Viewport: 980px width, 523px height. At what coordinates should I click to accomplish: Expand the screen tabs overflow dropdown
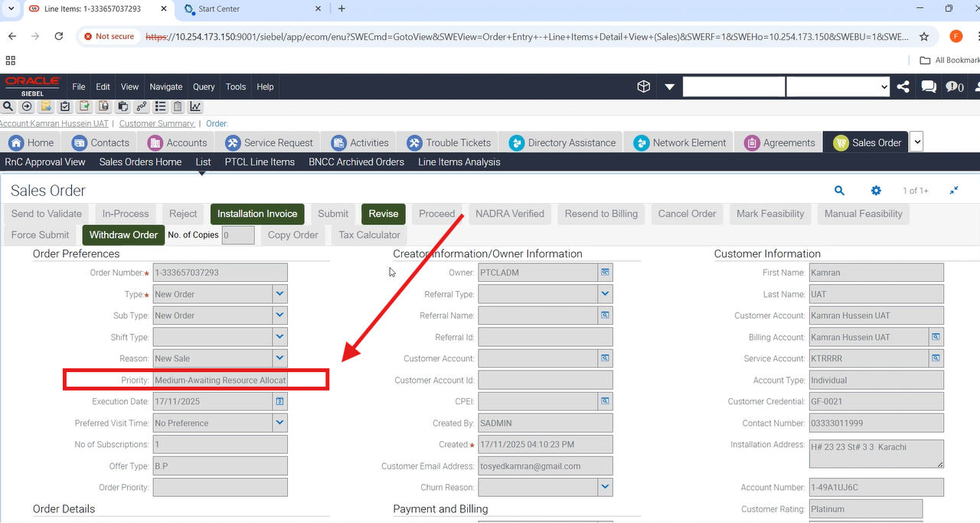pyautogui.click(x=916, y=142)
